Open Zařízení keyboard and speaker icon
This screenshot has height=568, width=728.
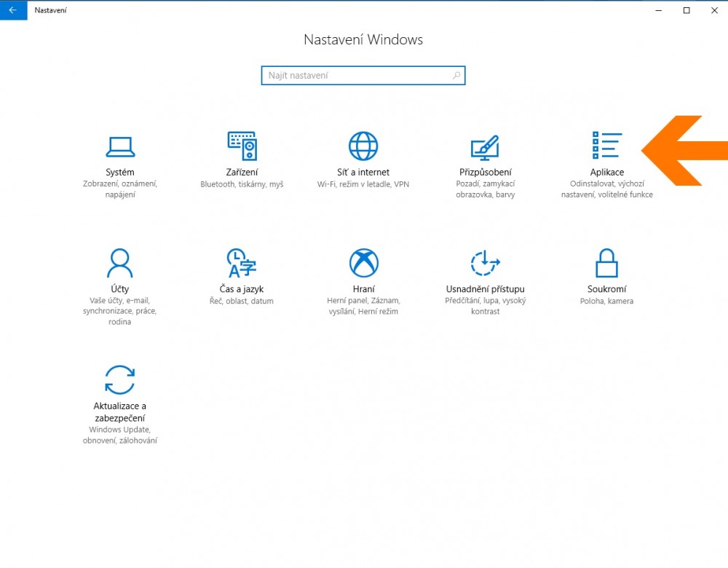pos(242,146)
